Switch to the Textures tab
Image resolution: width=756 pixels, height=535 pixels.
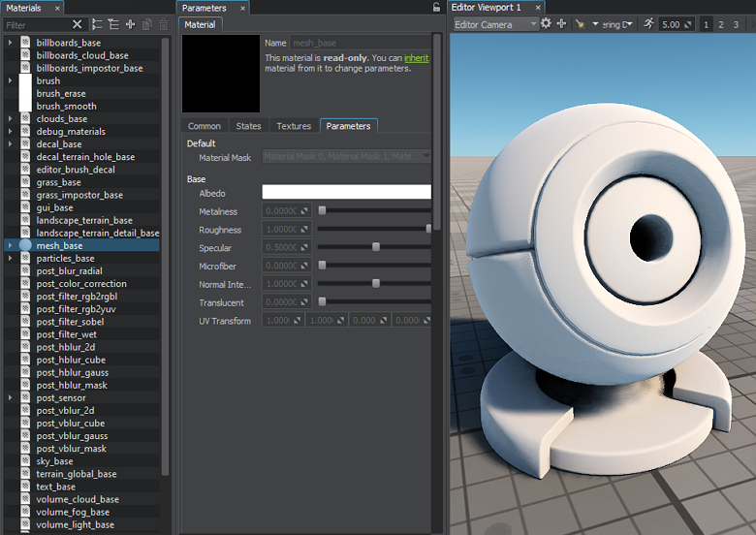click(294, 126)
